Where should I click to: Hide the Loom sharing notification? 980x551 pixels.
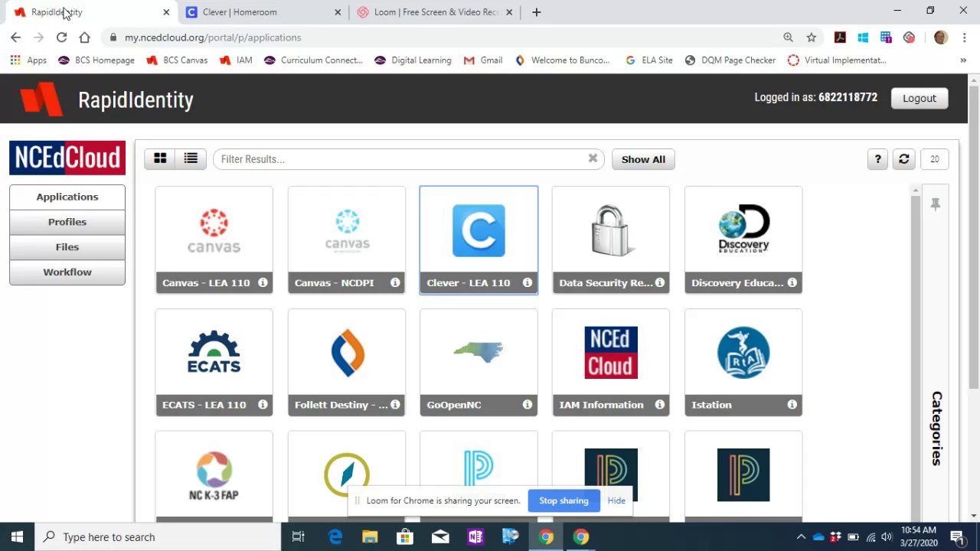pos(616,500)
